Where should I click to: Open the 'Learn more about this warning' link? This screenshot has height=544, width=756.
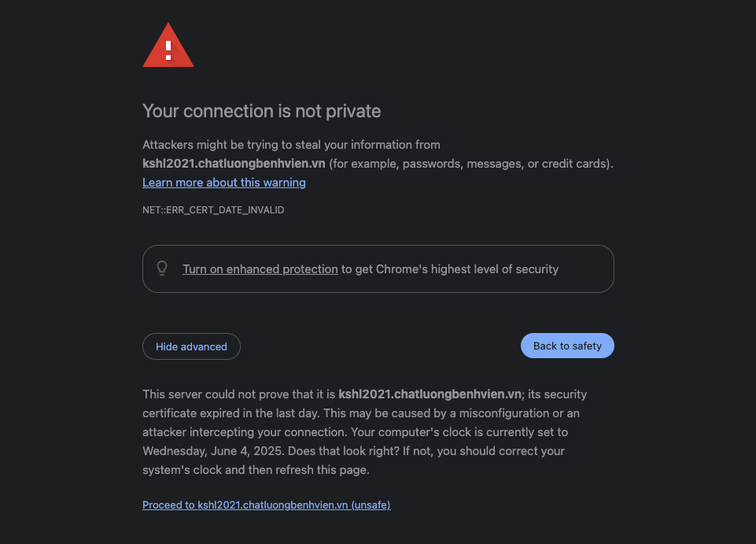[x=224, y=183]
